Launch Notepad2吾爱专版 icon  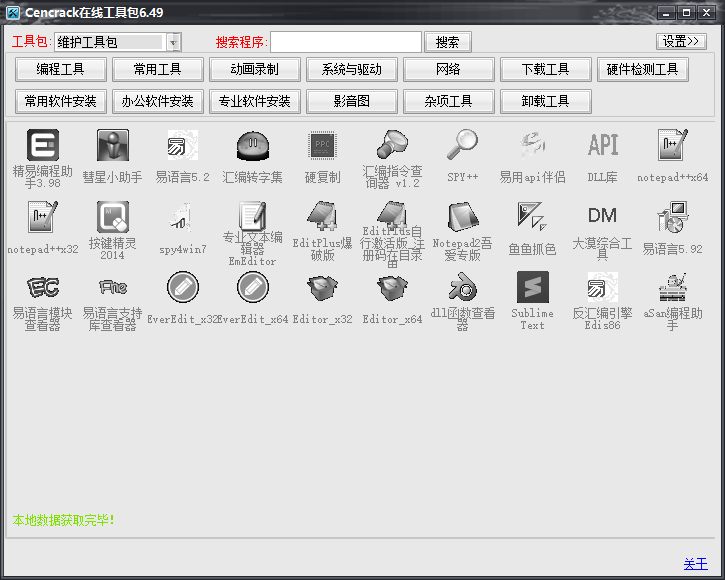[462, 216]
